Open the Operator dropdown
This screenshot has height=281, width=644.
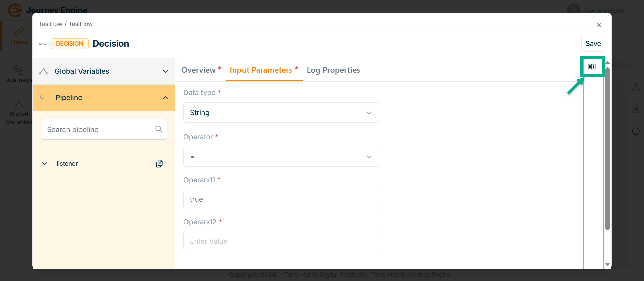point(281,157)
